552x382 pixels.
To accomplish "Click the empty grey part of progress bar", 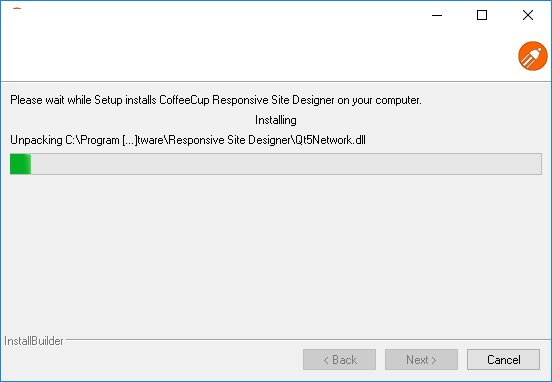I will [x=286, y=164].
